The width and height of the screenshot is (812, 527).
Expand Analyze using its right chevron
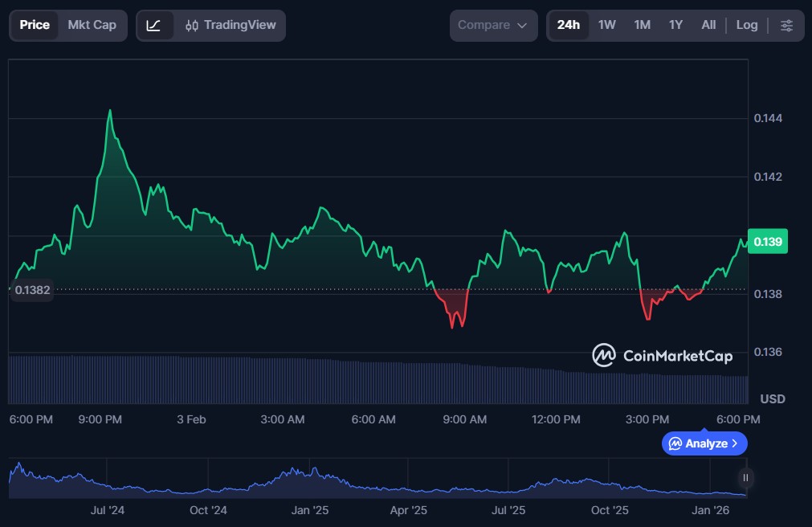(x=736, y=443)
